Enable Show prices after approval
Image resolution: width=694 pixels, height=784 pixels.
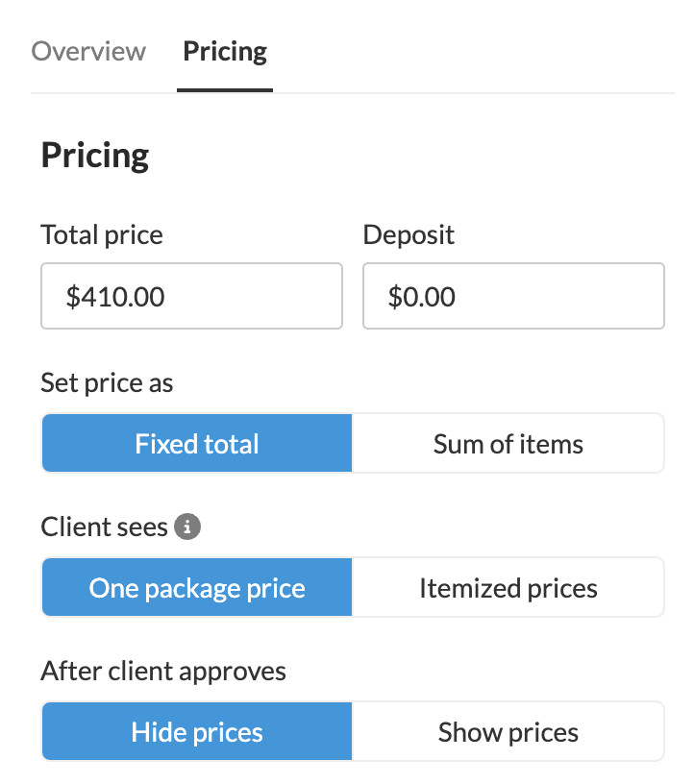(508, 731)
